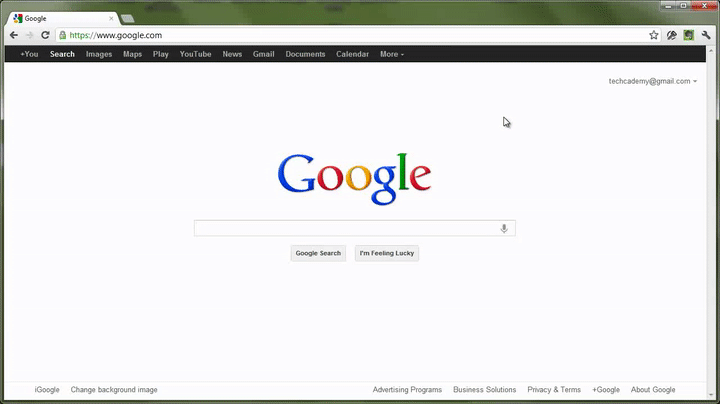Open the techcademy@gmail.com account dropdown
Screen dimensions: 720x404
pyautogui.click(x=653, y=81)
